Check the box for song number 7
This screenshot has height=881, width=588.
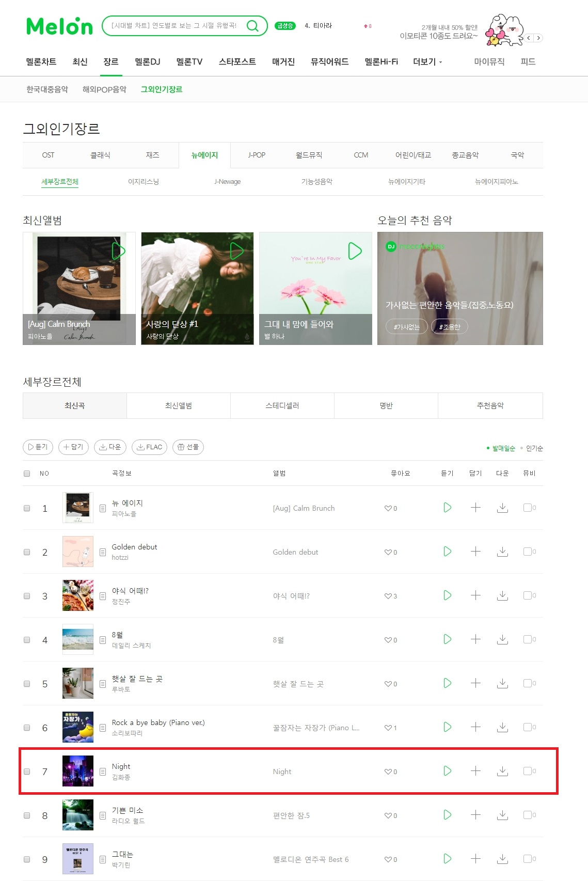pyautogui.click(x=27, y=772)
